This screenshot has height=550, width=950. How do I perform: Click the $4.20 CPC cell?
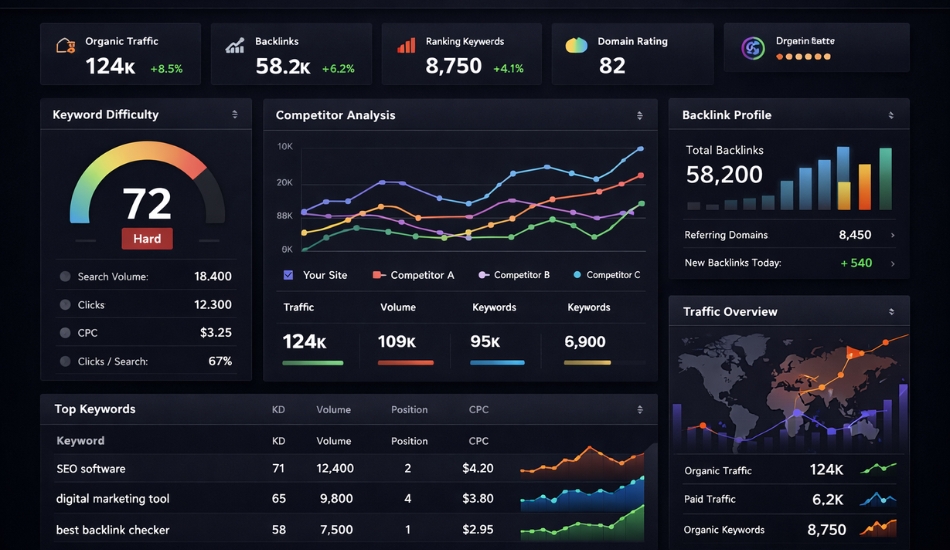pos(477,468)
